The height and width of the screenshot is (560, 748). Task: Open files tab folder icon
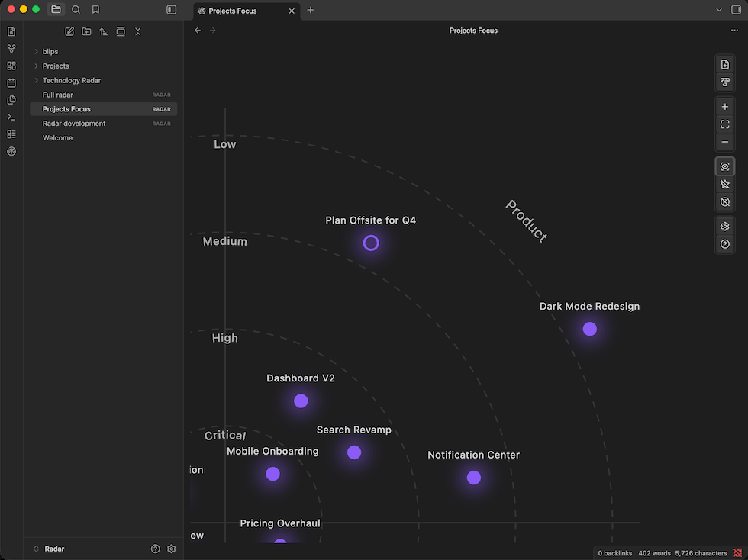tap(56, 10)
